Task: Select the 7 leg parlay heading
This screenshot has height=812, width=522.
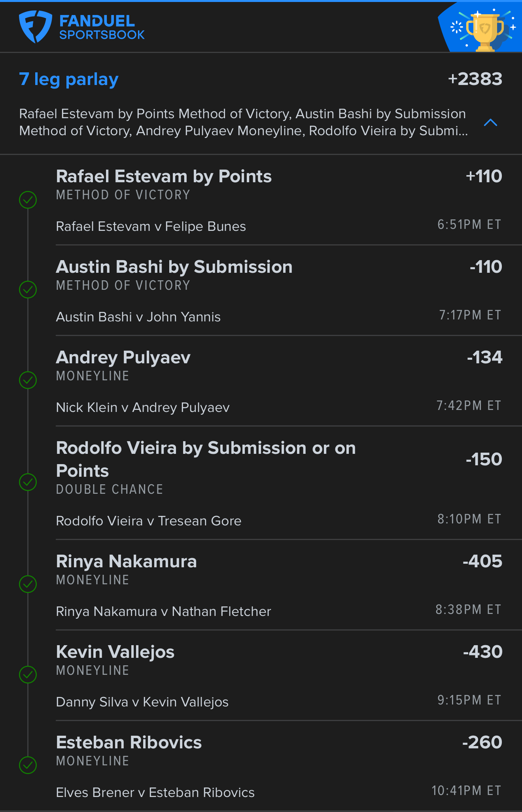Action: (x=69, y=79)
